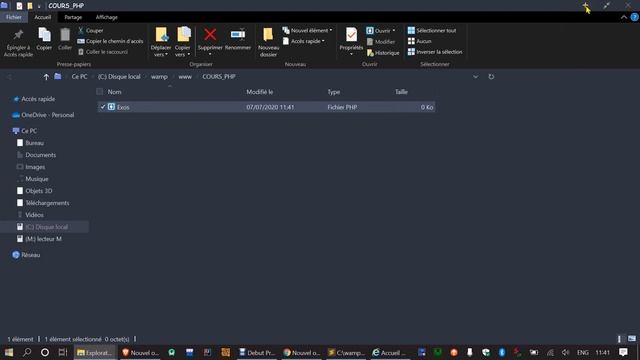Open the blue Help icon

(x=634, y=17)
